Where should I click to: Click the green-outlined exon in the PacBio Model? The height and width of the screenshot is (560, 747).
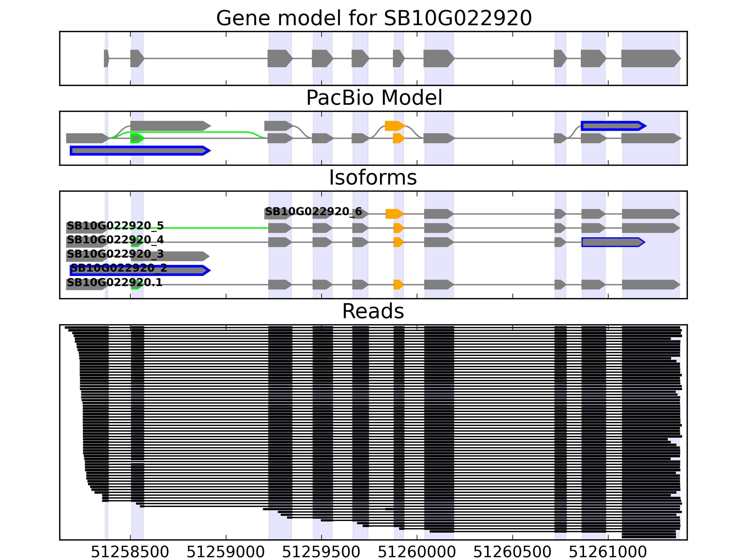137,138
